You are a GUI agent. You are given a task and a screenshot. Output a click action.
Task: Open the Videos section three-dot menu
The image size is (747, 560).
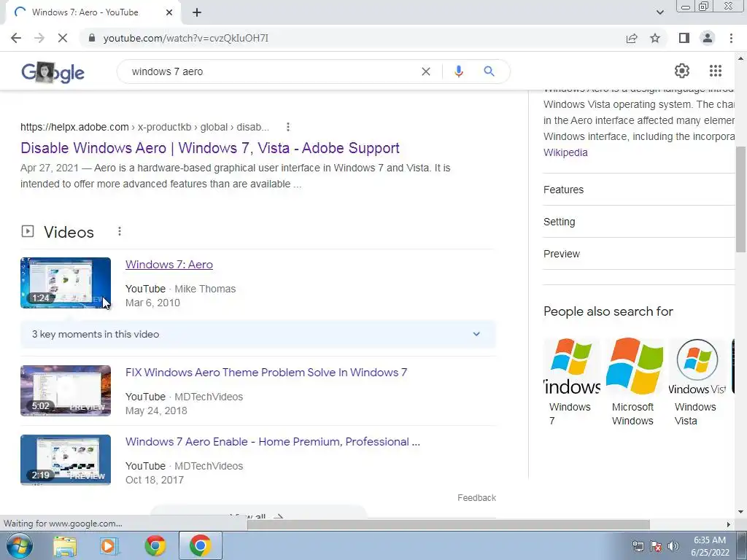coord(119,231)
